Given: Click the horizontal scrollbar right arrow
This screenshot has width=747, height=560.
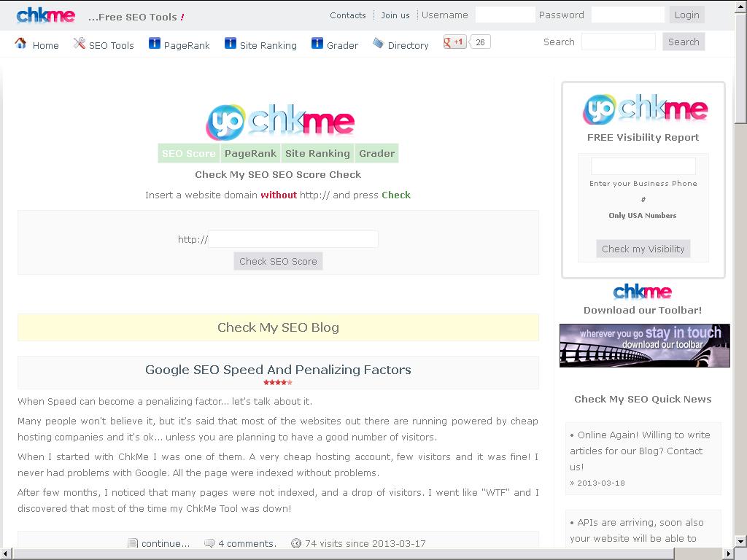Looking at the screenshot, I should pos(729,554).
